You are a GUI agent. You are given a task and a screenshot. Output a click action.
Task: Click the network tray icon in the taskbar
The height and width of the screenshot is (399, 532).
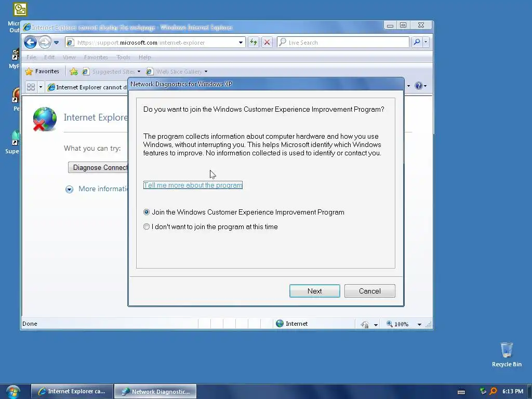(x=483, y=391)
